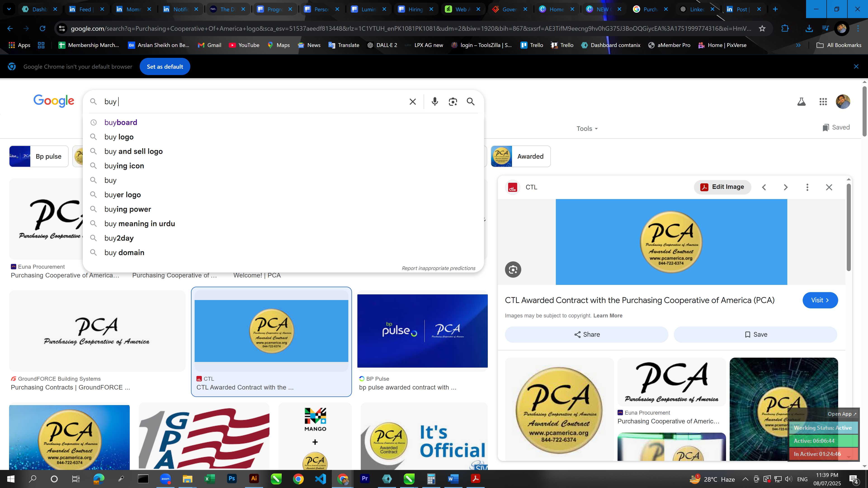Switch to LinkedIn Feed tab
The width and height of the screenshot is (868, 488).
coord(85,9)
